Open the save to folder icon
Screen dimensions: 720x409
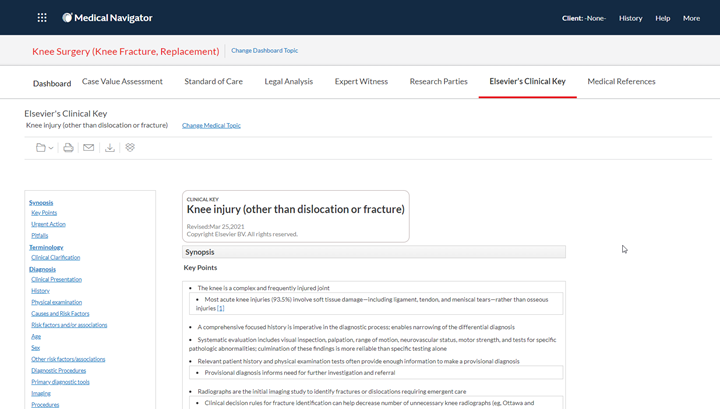[41, 147]
